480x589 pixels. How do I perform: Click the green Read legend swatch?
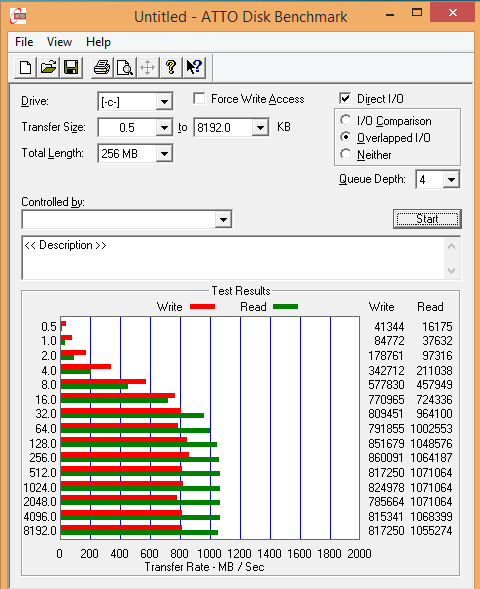pos(285,307)
